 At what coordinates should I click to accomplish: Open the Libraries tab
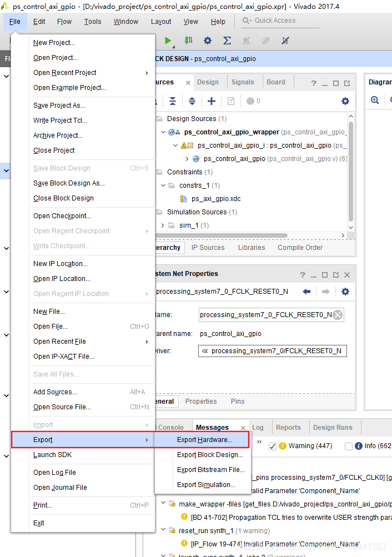(252, 248)
